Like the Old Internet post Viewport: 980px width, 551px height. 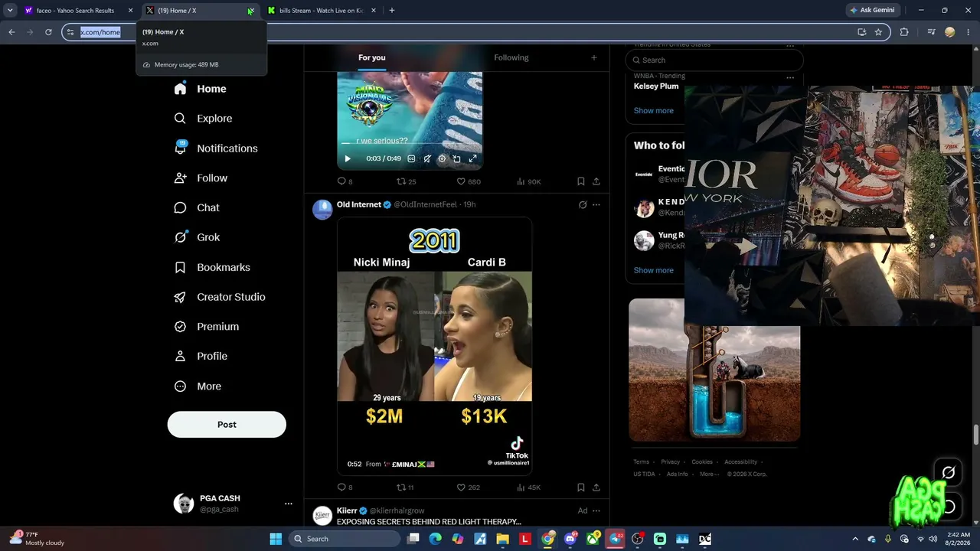pos(469,487)
